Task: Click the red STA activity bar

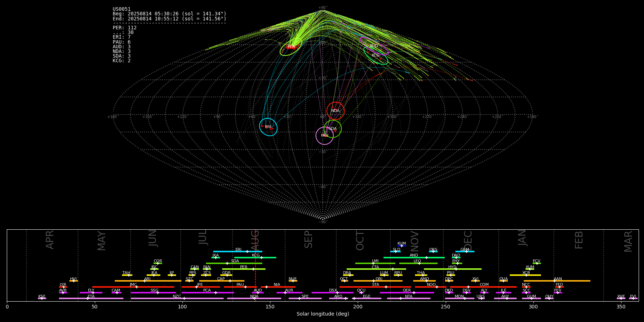Action: point(375,287)
